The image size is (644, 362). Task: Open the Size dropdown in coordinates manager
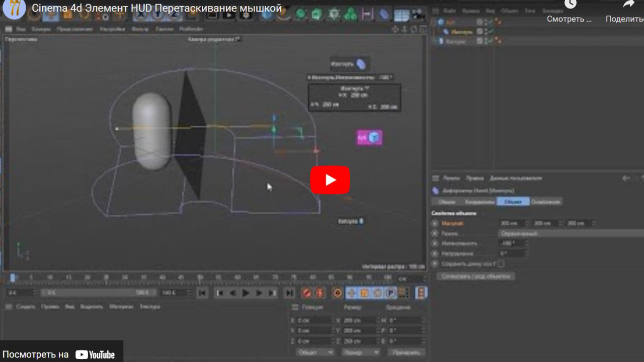[x=360, y=352]
